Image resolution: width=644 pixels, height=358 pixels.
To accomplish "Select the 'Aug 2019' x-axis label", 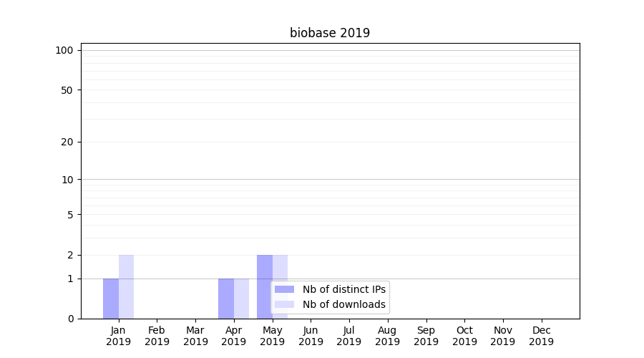I will [x=387, y=336].
